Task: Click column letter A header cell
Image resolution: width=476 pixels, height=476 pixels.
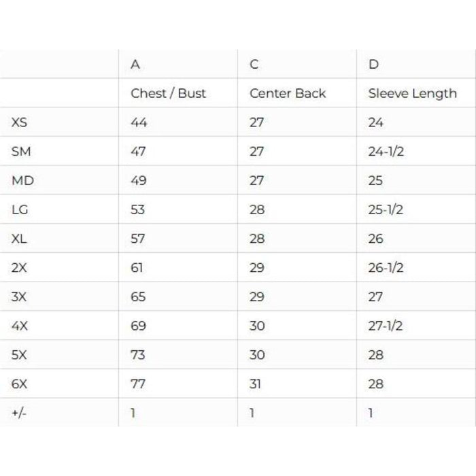Action: pyautogui.click(x=135, y=65)
